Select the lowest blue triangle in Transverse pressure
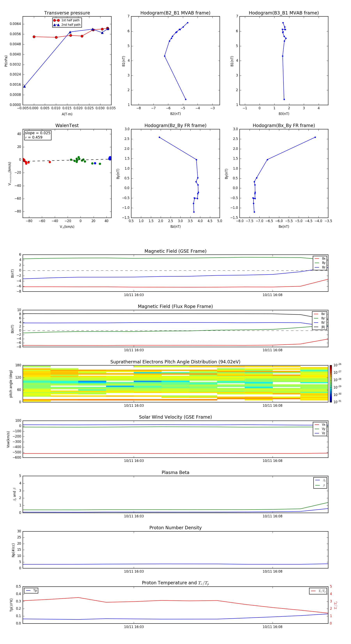351x644 pixels. [25, 86]
